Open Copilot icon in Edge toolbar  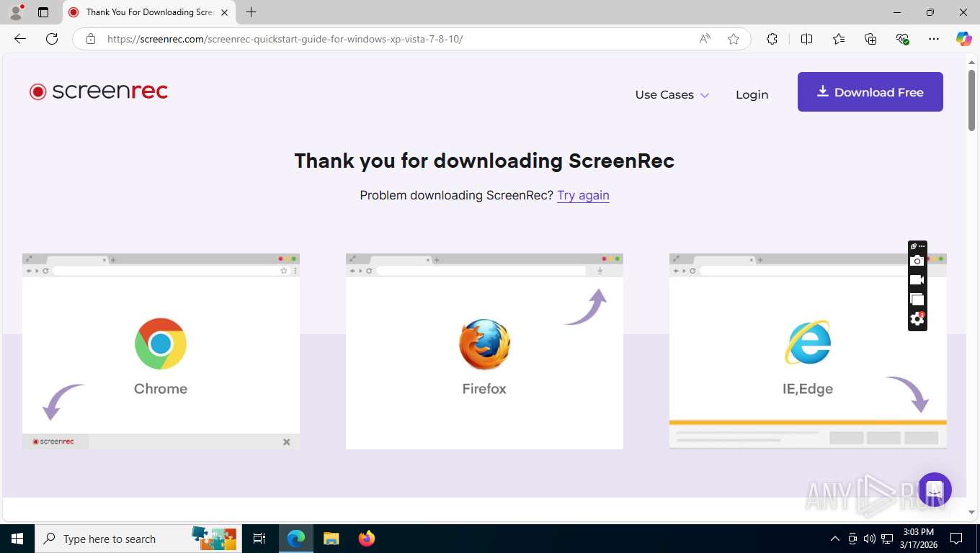tap(964, 39)
